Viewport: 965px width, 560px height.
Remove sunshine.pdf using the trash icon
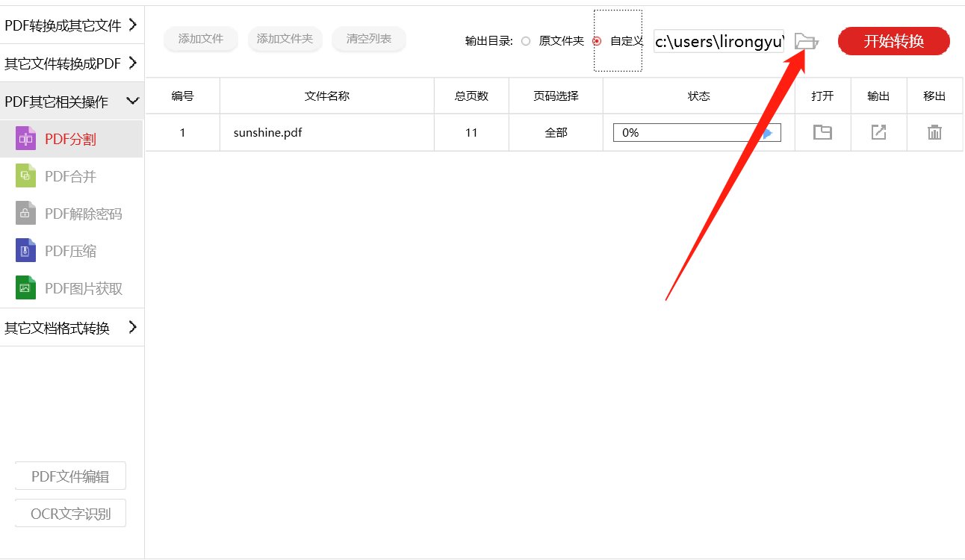[934, 132]
